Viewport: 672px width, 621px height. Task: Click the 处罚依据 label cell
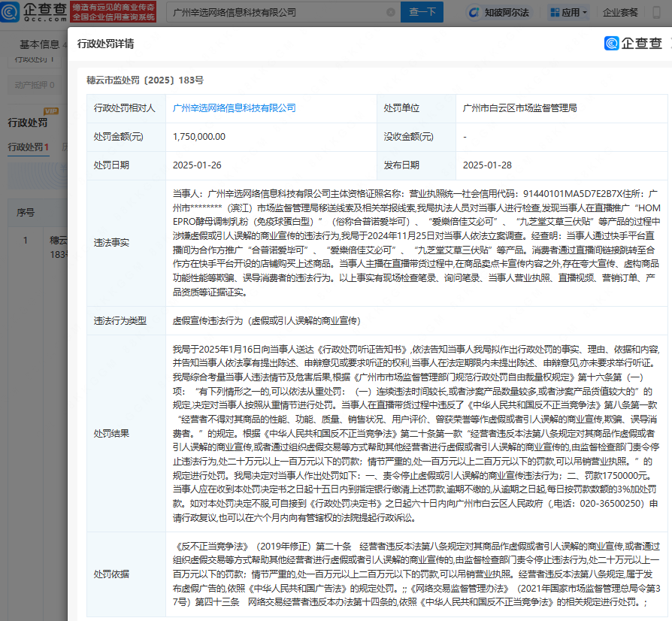point(126,574)
